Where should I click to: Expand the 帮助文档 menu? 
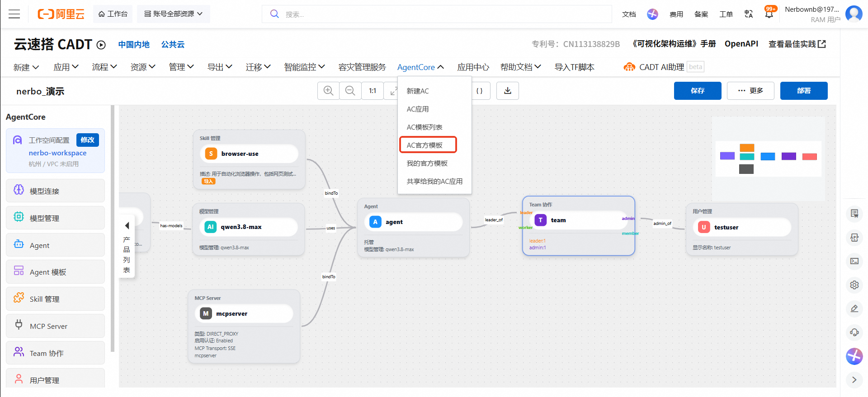[x=521, y=67]
